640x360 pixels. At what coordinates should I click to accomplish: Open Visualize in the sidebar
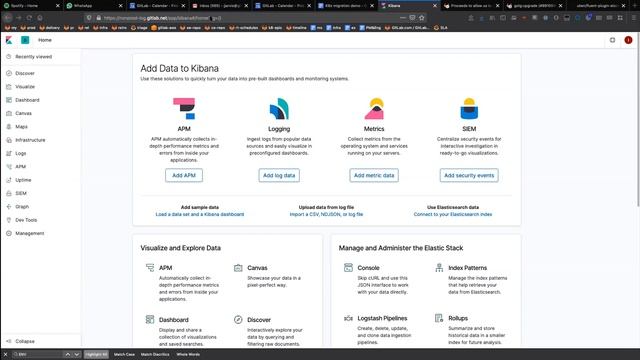tap(24, 87)
